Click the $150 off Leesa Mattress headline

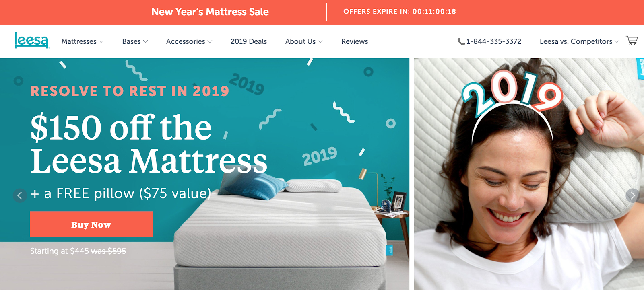pyautogui.click(x=149, y=144)
